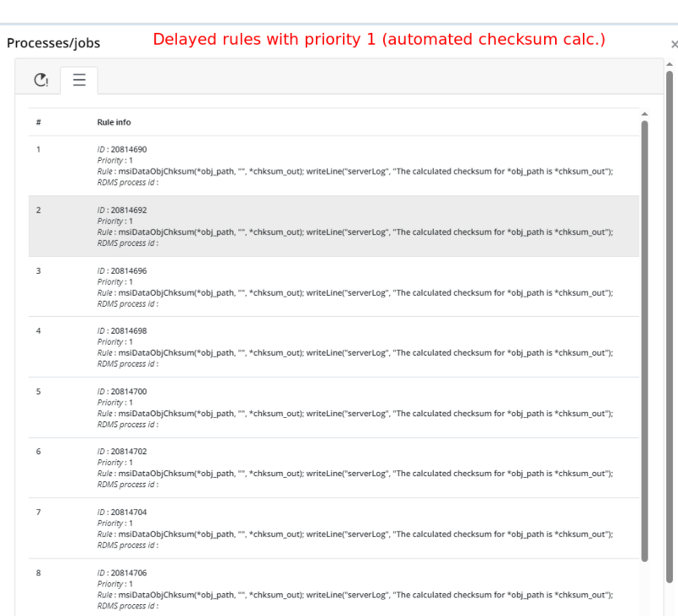Click the vertical scrollbar of the rules table
The width and height of the screenshot is (678, 616).
(x=644, y=339)
